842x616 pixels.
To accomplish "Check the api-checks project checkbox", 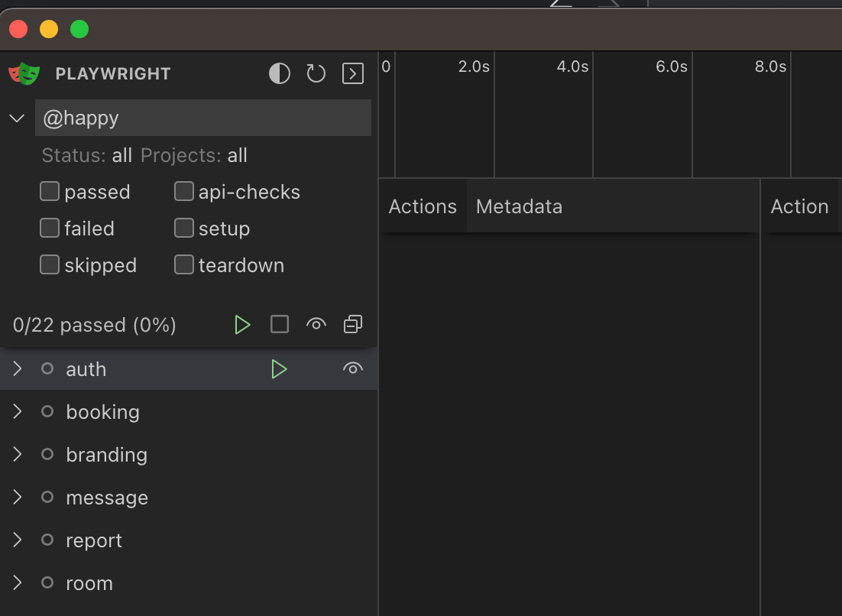I will click(x=183, y=191).
